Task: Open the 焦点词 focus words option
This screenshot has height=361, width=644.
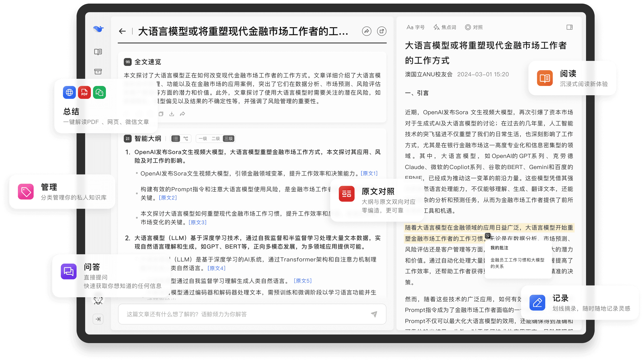Action: point(445,27)
